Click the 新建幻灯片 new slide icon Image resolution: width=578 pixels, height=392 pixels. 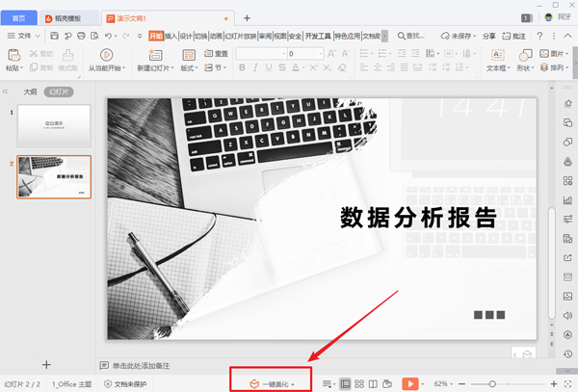(x=152, y=54)
